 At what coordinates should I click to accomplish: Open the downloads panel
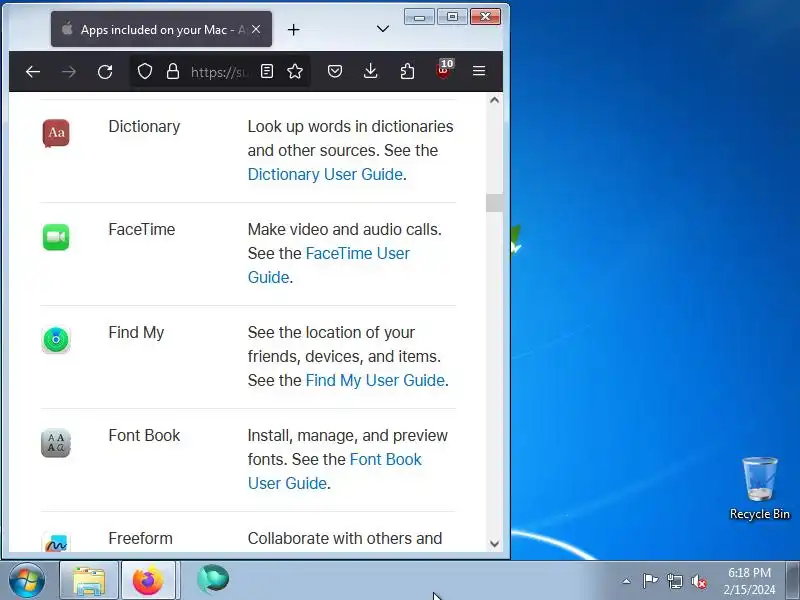(371, 71)
